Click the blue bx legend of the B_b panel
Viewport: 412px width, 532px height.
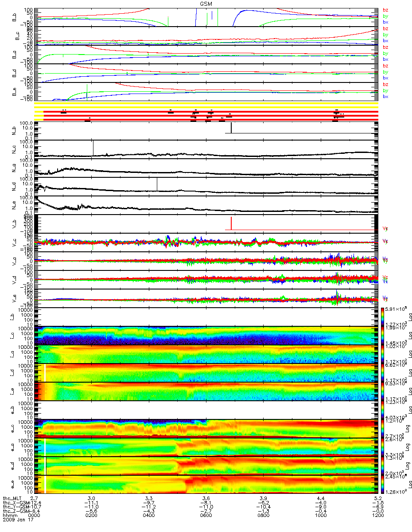click(x=385, y=22)
